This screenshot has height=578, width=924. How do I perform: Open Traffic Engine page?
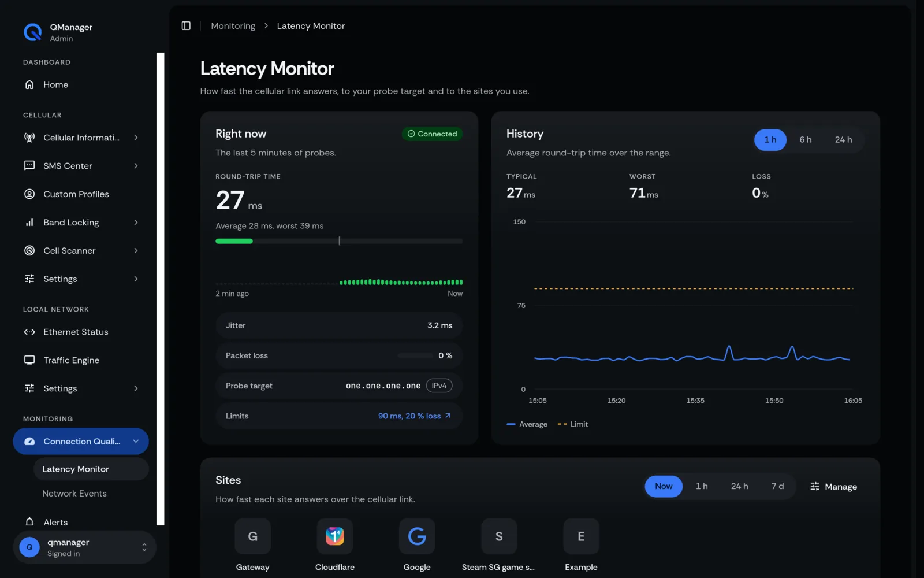81,360
